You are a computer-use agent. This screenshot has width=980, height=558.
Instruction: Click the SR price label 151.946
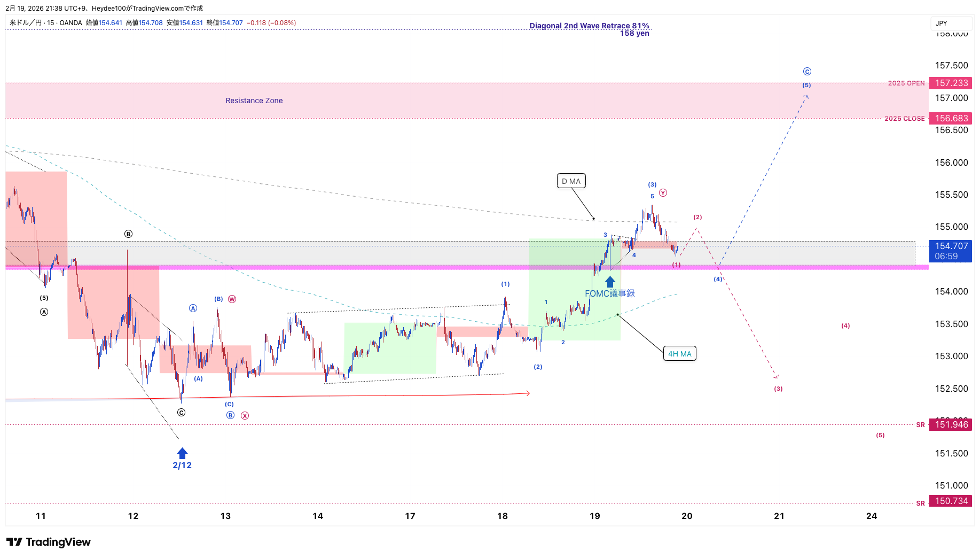951,424
